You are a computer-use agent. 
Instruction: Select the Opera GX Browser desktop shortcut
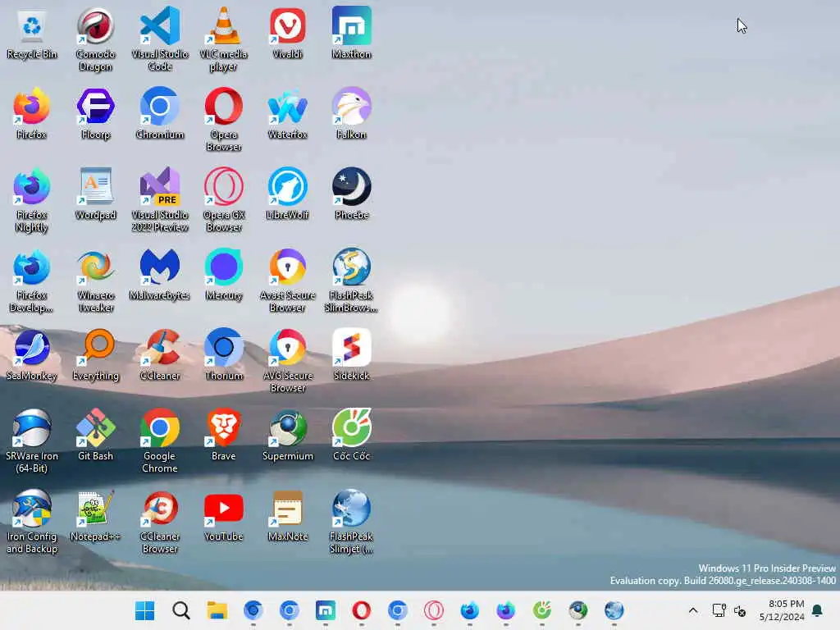[x=223, y=200]
